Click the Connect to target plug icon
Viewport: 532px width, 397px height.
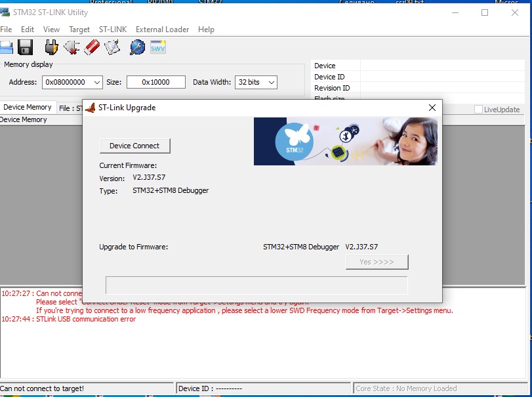51,47
